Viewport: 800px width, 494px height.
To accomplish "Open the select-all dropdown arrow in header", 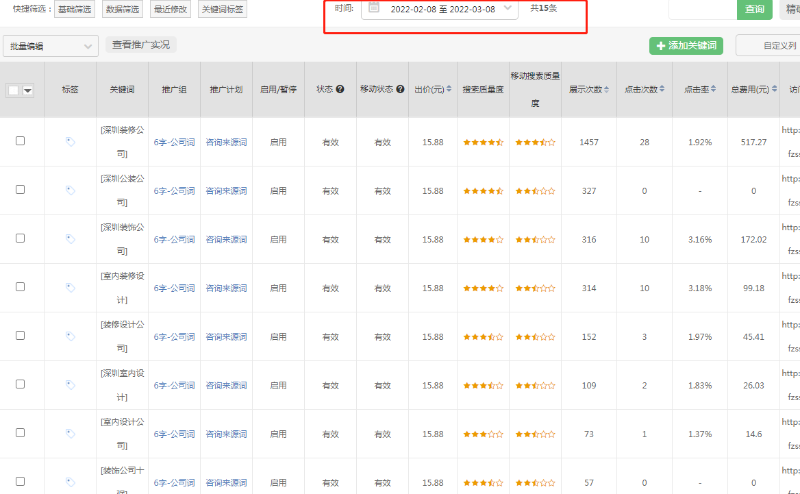I will pyautogui.click(x=28, y=90).
